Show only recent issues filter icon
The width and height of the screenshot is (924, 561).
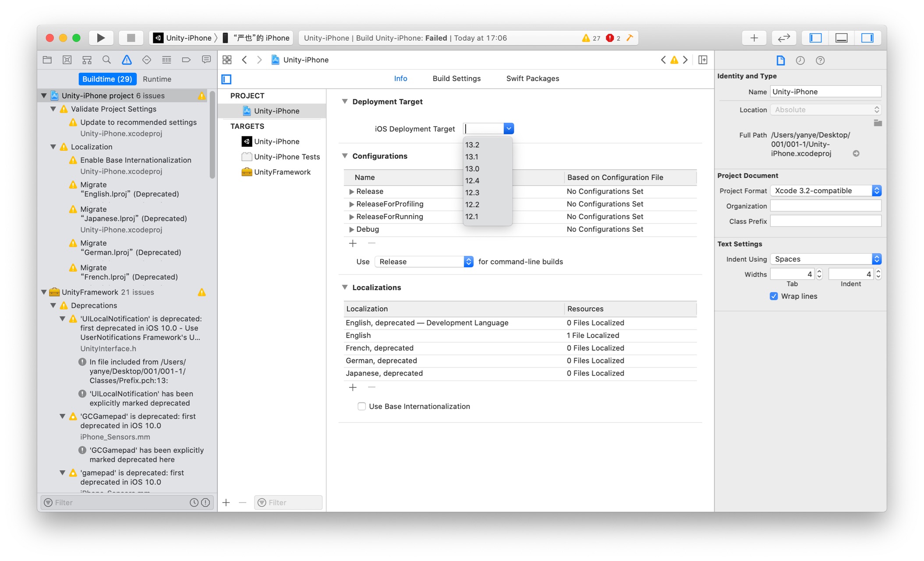pyautogui.click(x=194, y=503)
